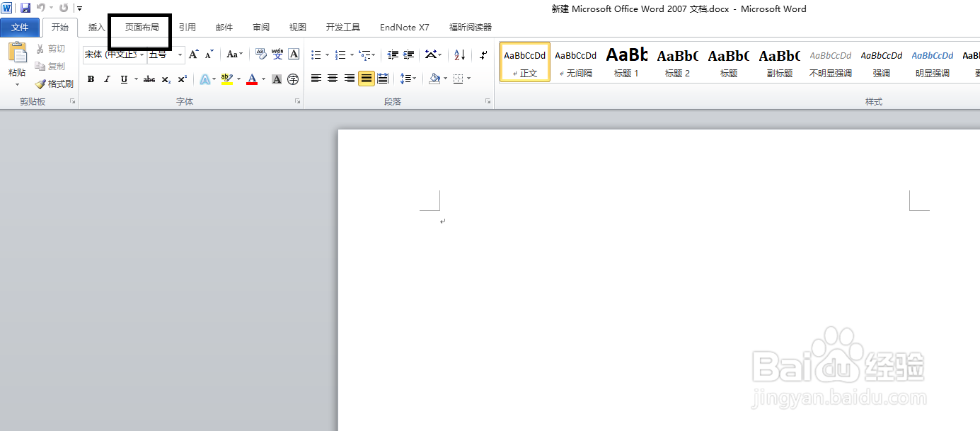Apply the yellow text highlight color
The image size is (980, 431).
(226, 79)
